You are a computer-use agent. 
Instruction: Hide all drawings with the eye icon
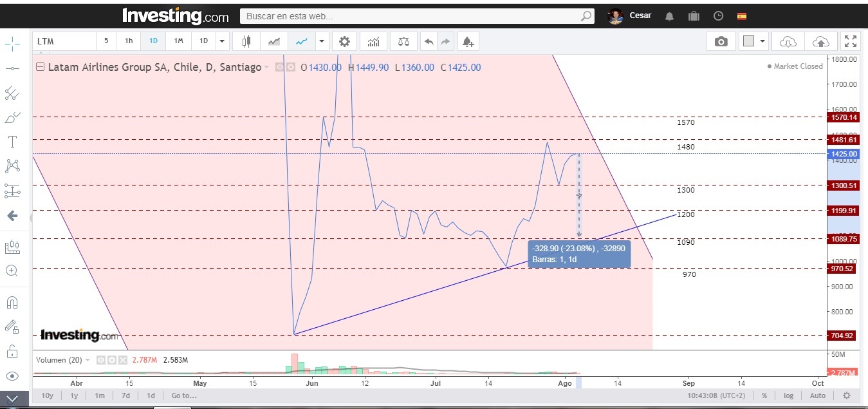(x=12, y=376)
